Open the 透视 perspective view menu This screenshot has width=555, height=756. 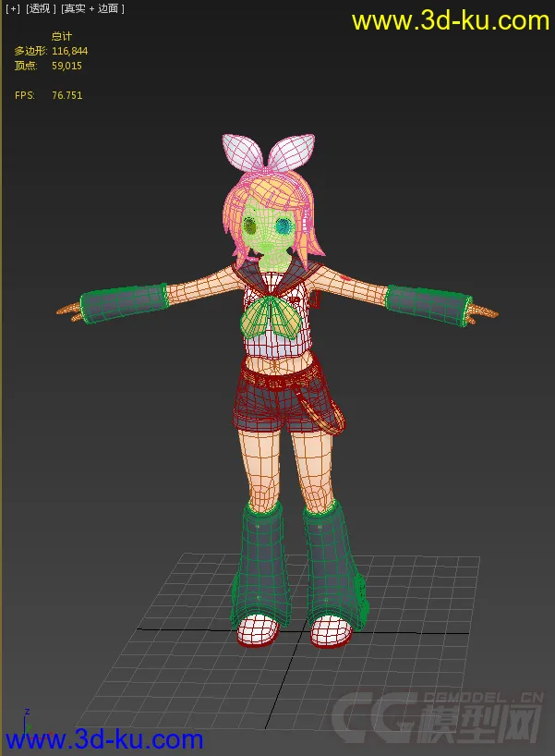[41, 8]
